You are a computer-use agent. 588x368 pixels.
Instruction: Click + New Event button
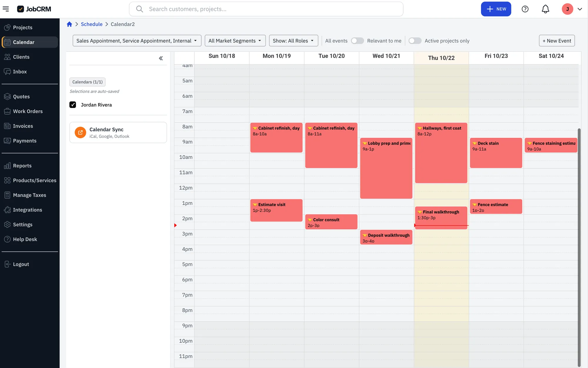[x=557, y=41]
